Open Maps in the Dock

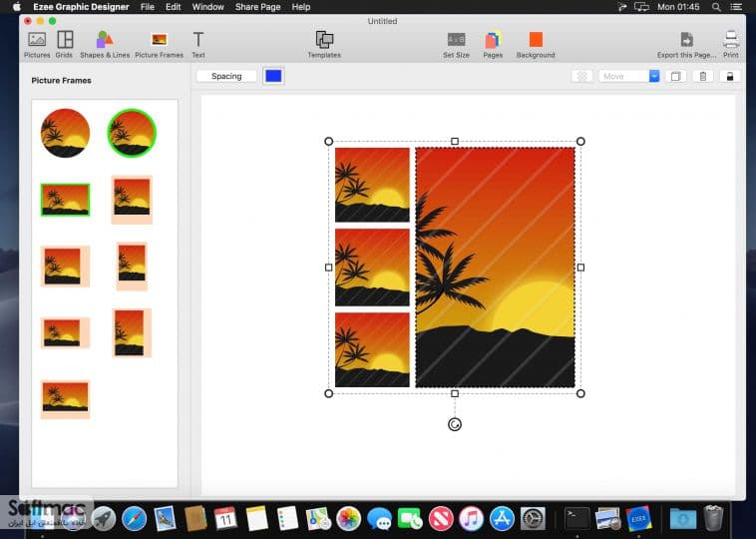coord(318,519)
